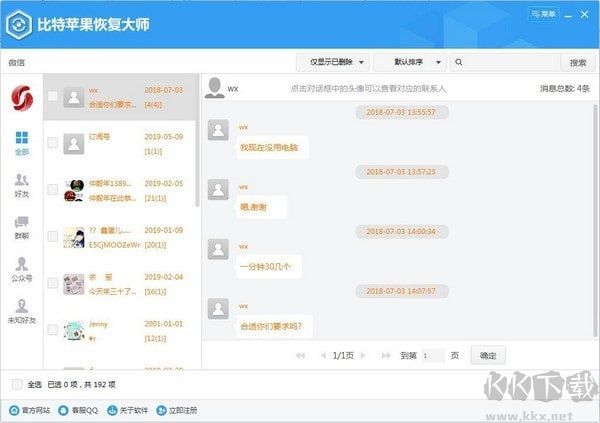Image resolution: width=600 pixels, height=423 pixels.
Task: Click the Jenny contact avatar
Action: tap(73, 331)
